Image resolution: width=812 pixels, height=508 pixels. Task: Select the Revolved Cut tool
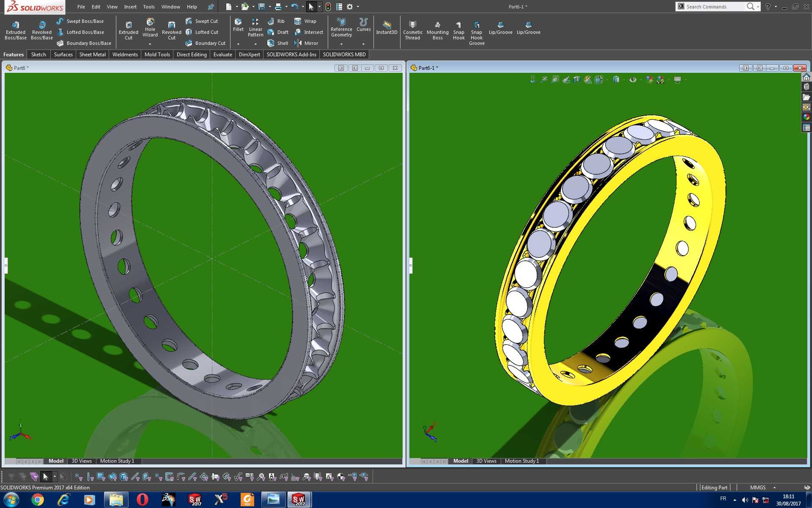tap(172, 30)
